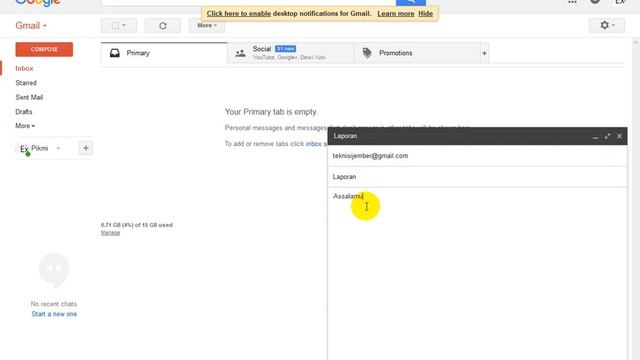The image size is (640, 360).
Task: Click the Laporan subject field
Action: tap(477, 177)
